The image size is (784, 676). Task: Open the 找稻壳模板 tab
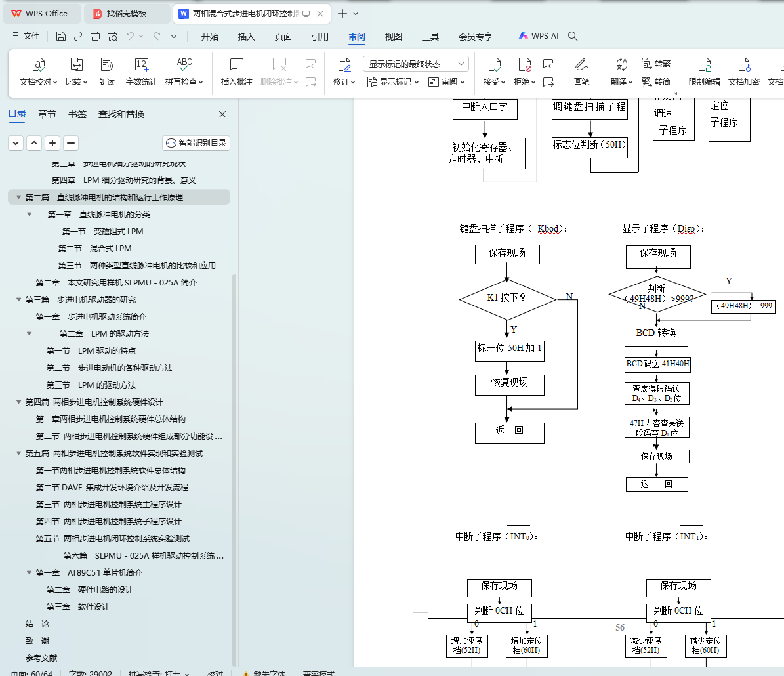coord(126,14)
